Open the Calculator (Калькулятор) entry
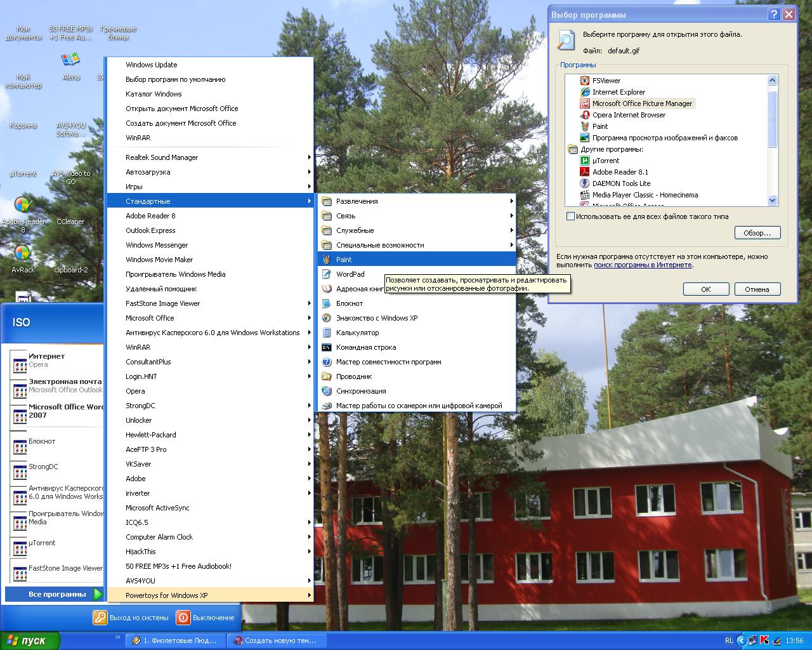 (x=357, y=333)
